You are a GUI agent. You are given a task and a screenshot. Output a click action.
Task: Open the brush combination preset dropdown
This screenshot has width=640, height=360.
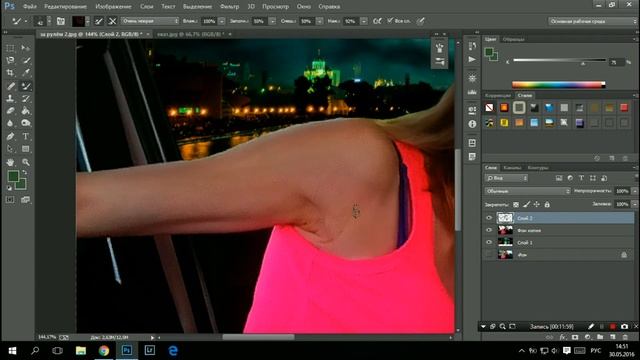point(150,21)
